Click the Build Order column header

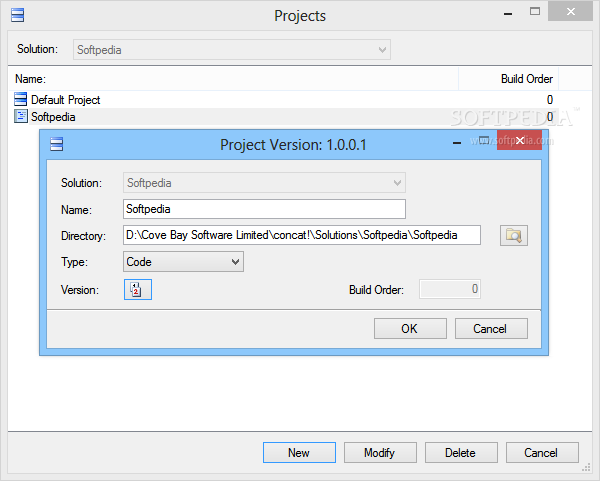click(509, 79)
